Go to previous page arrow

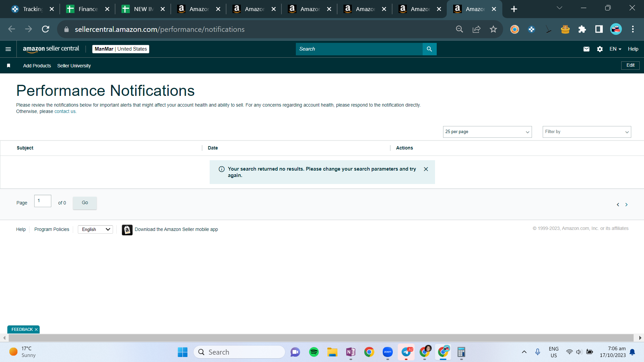pos(618,204)
